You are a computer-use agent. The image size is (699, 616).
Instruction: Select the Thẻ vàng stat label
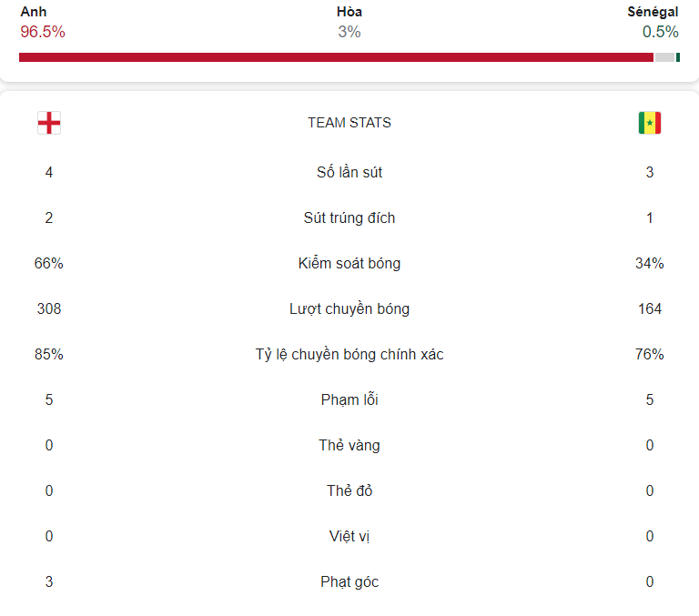click(x=349, y=445)
